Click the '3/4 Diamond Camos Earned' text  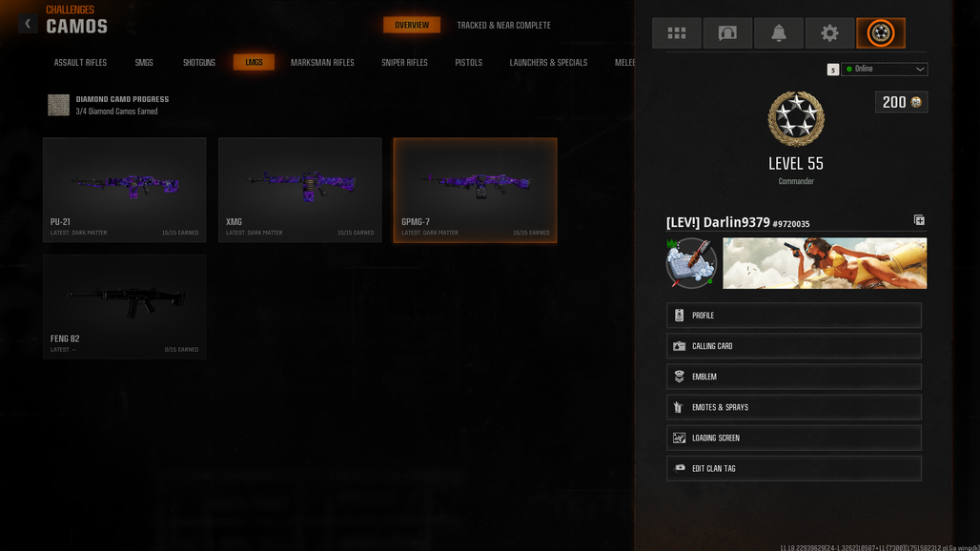coord(117,112)
